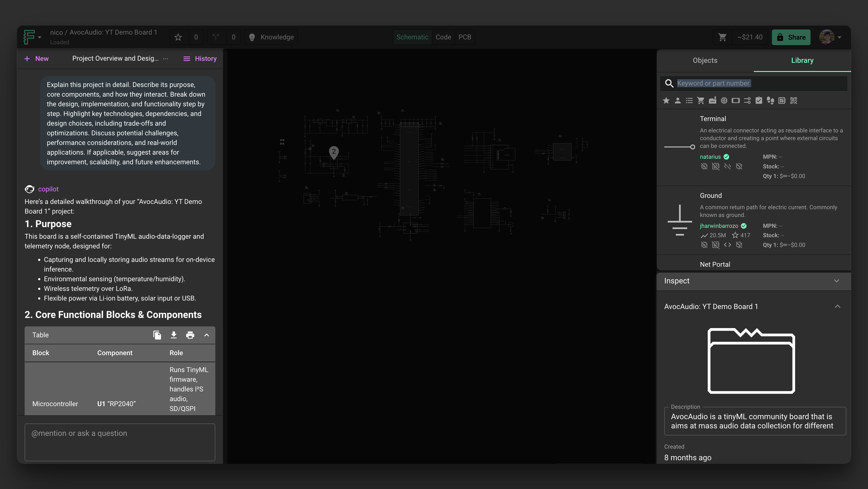Open the Library tab
The image size is (868, 489).
[802, 60]
